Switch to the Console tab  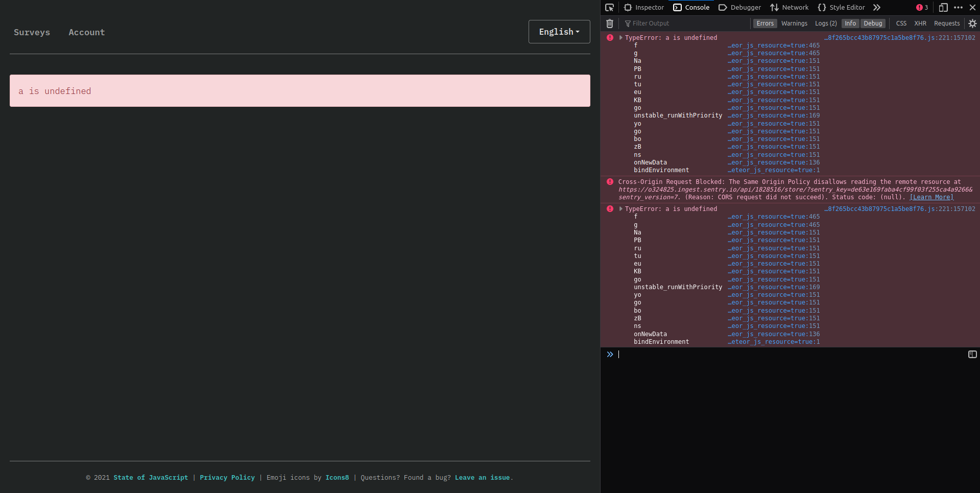pos(691,8)
